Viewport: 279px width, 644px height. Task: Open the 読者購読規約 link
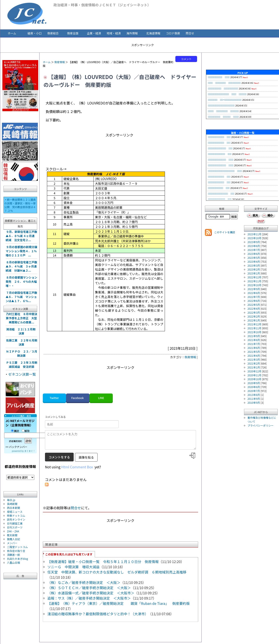pos(15,441)
